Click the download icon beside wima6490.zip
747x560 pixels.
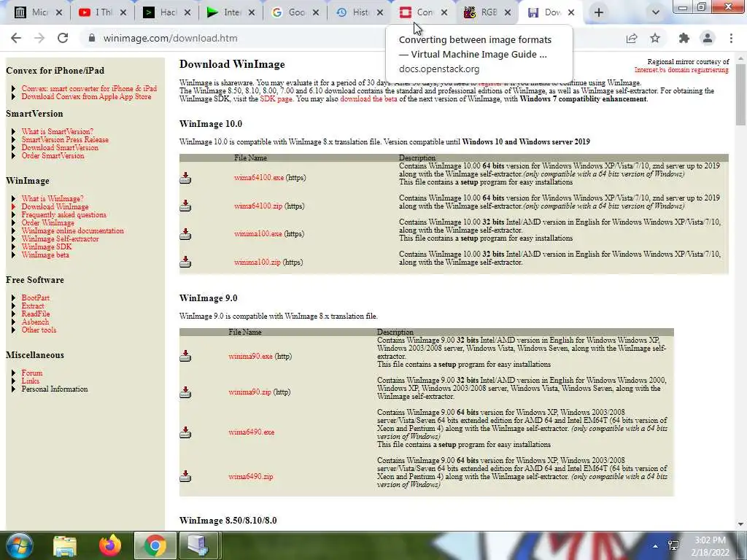click(185, 476)
